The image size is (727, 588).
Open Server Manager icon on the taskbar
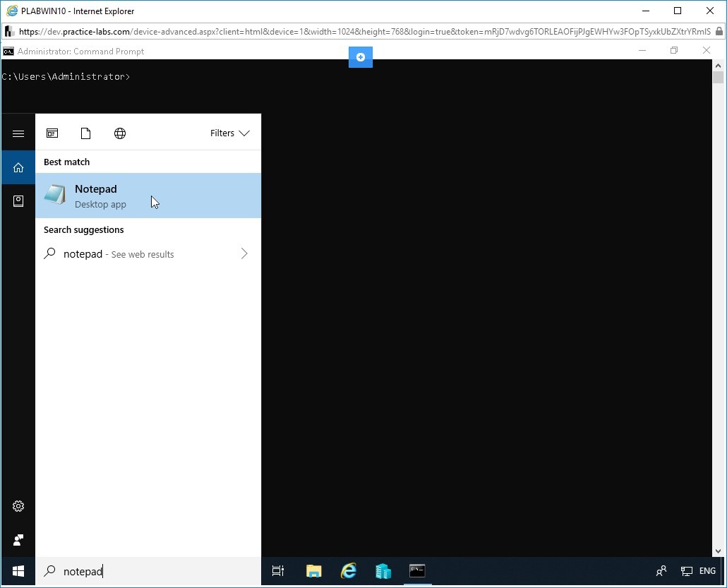[383, 571]
